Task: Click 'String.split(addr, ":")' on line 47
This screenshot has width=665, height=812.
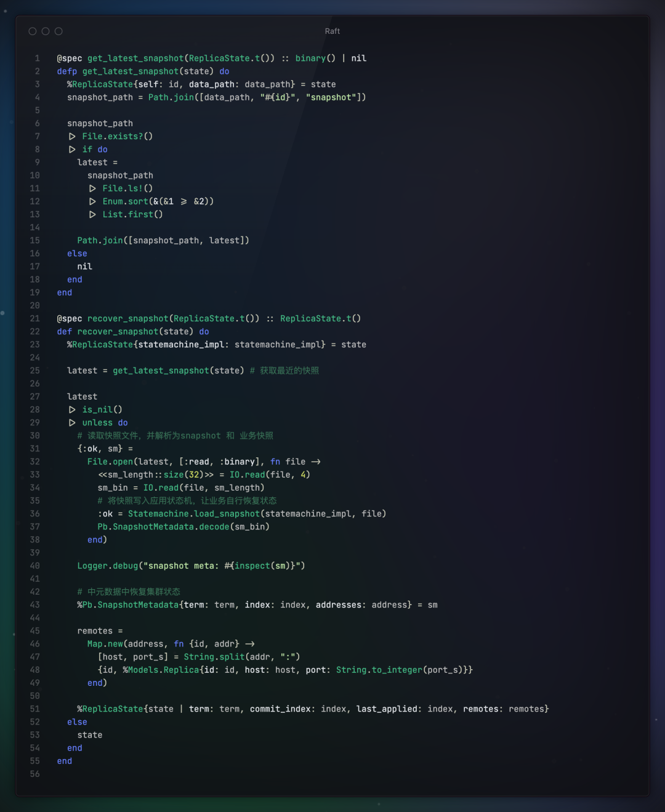Action: click(242, 657)
